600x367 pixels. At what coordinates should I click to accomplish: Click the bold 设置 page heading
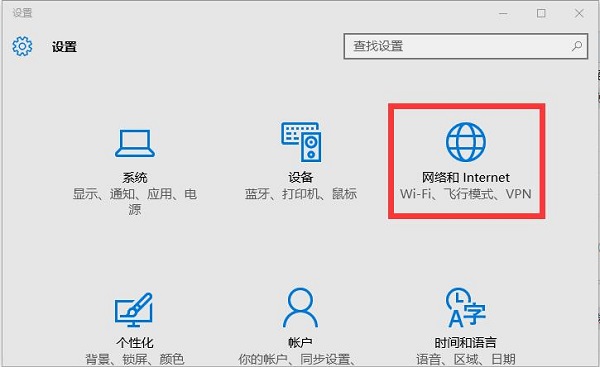64,47
